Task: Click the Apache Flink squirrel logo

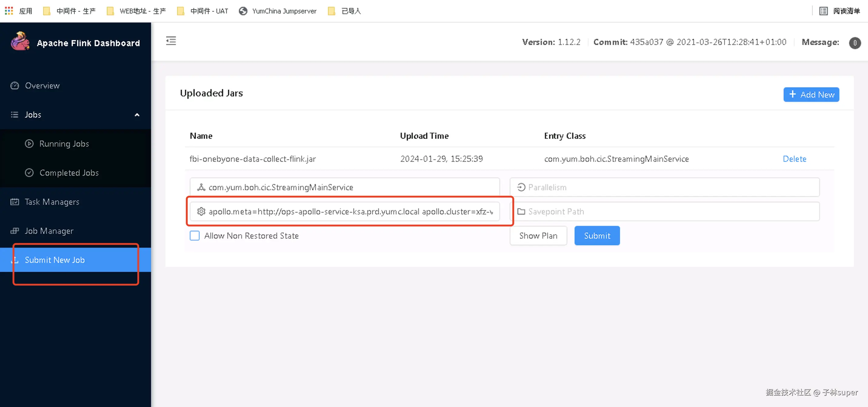Action: click(x=20, y=42)
